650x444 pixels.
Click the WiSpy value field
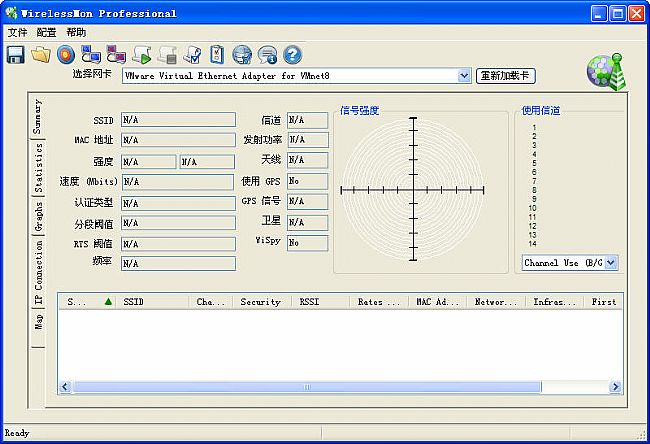click(x=308, y=243)
